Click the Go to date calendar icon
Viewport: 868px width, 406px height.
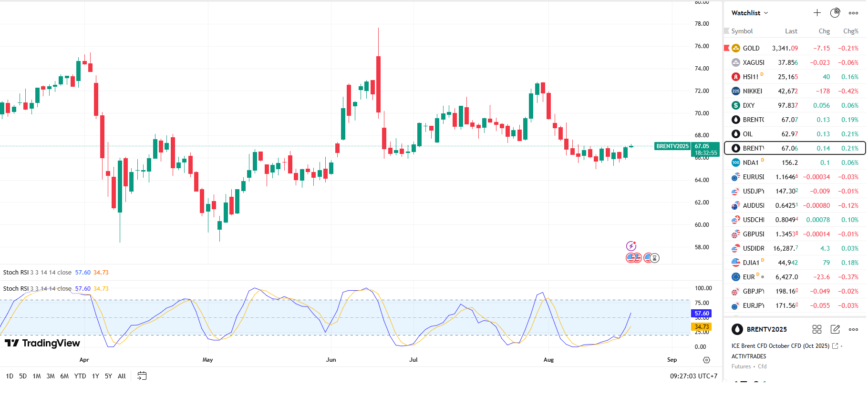[x=142, y=376]
